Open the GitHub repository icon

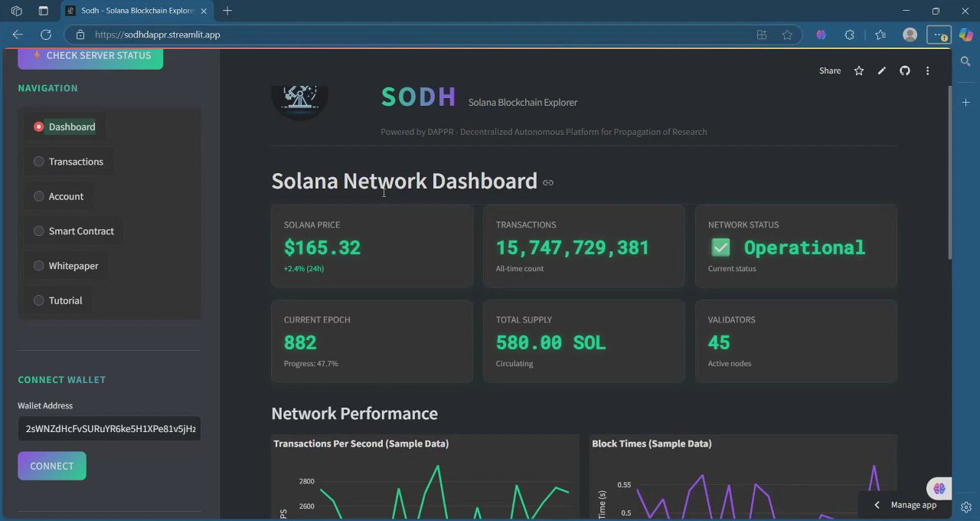[x=905, y=70]
